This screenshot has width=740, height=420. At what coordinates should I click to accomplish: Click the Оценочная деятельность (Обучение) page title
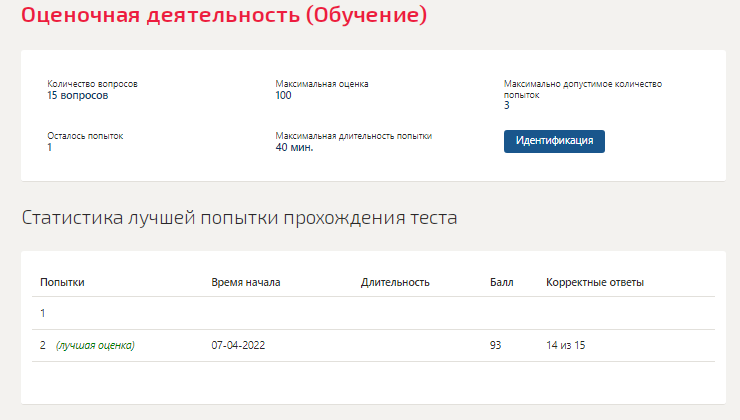(x=224, y=15)
